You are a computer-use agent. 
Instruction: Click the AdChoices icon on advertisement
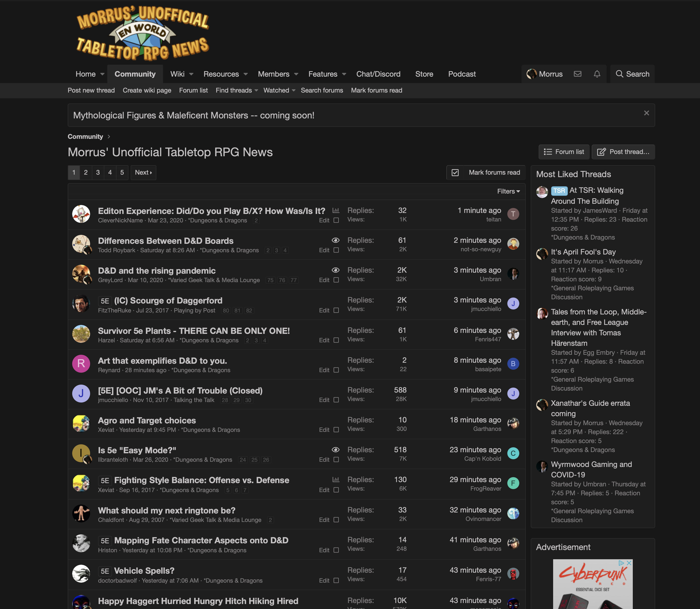click(x=621, y=563)
